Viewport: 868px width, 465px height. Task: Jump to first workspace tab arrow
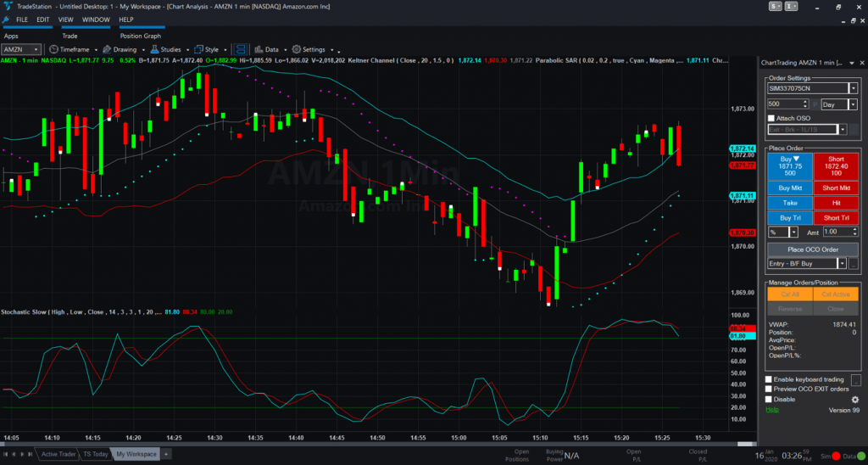click(7, 455)
